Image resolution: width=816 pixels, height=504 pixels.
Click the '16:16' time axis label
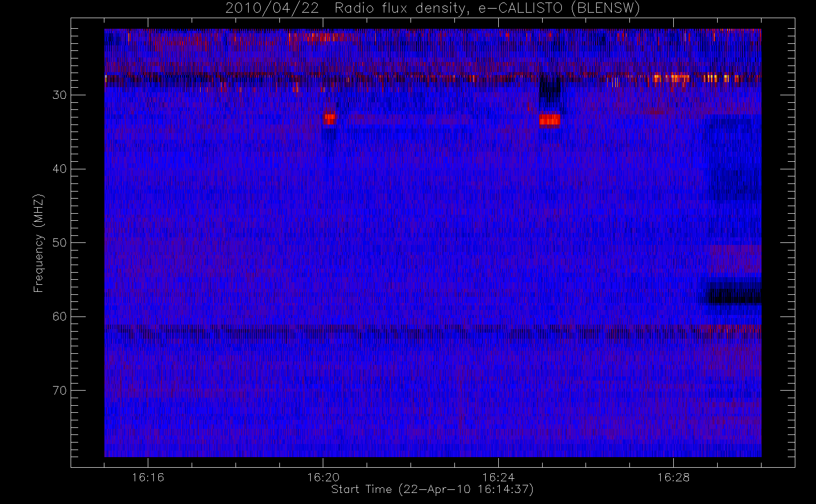click(x=148, y=477)
